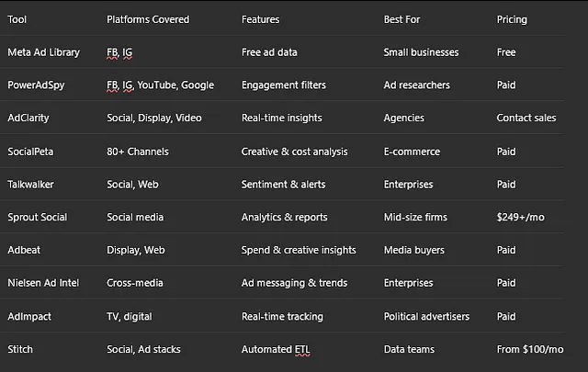Select the Small businesses cell
Viewport: 588px width, 372px height.
coord(421,52)
